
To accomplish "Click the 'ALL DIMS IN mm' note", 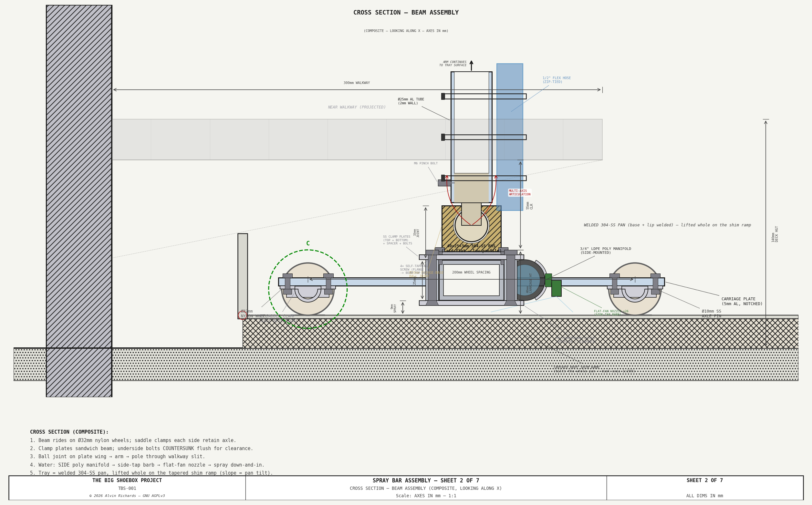I will [705, 496].
